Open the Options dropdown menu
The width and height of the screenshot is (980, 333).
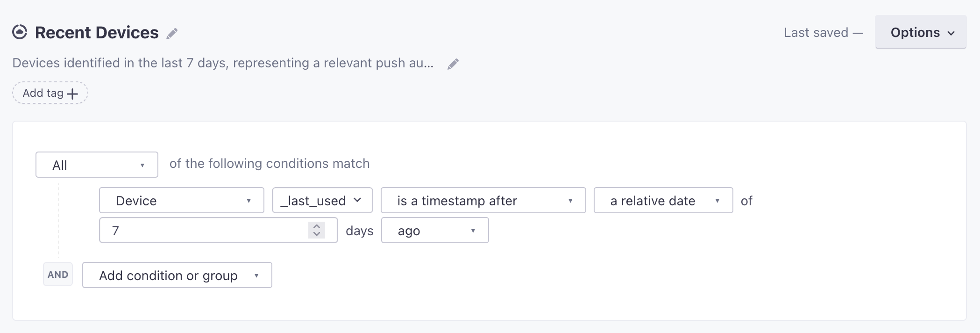coord(921,32)
